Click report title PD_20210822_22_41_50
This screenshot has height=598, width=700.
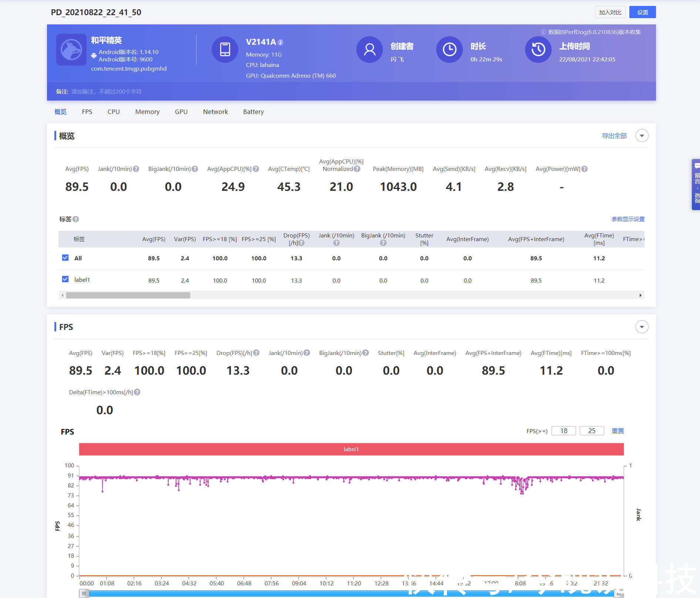tap(96, 12)
